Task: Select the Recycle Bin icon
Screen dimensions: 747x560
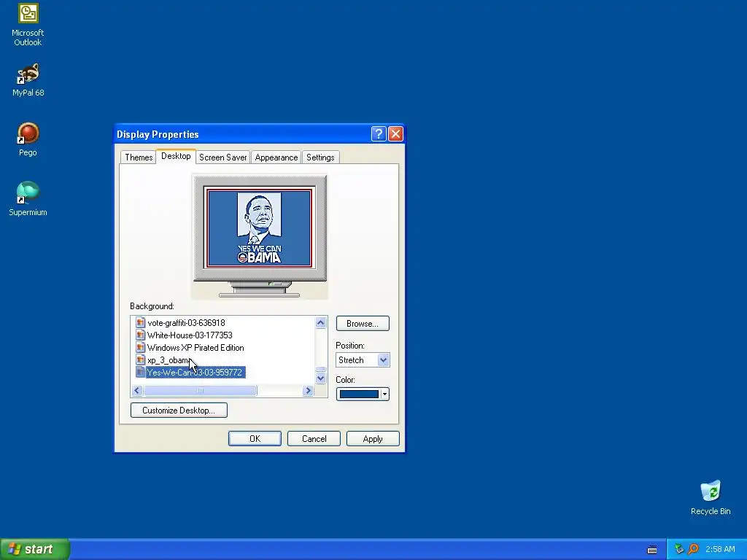Action: pyautogui.click(x=711, y=497)
